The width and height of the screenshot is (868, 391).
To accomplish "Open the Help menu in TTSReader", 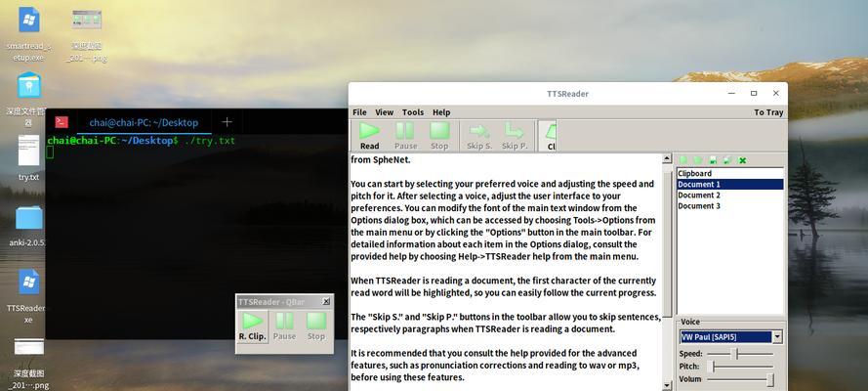I will 441,111.
